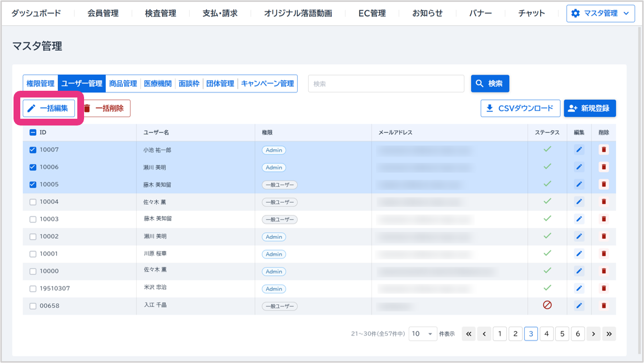Check the checkbox for user 10004

click(33, 202)
